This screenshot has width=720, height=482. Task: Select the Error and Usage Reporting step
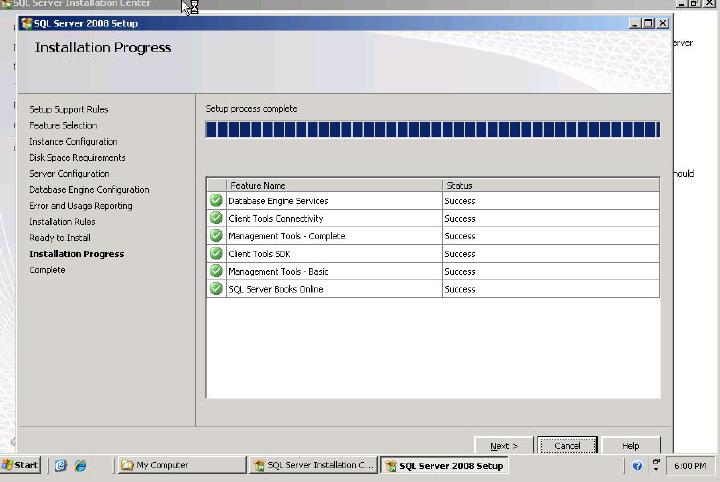(x=81, y=206)
